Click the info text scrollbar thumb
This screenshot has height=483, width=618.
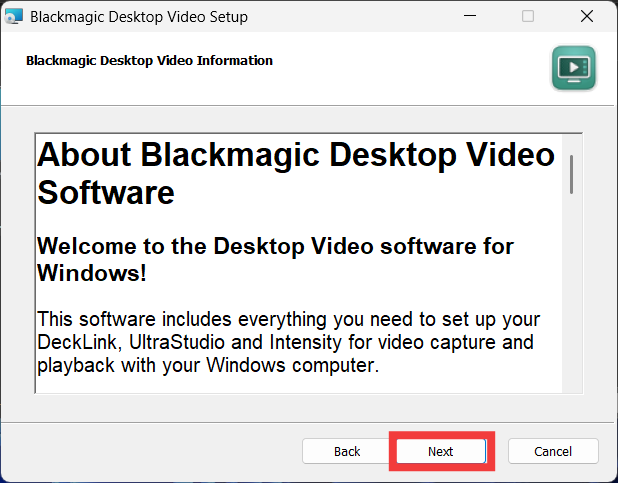(571, 174)
